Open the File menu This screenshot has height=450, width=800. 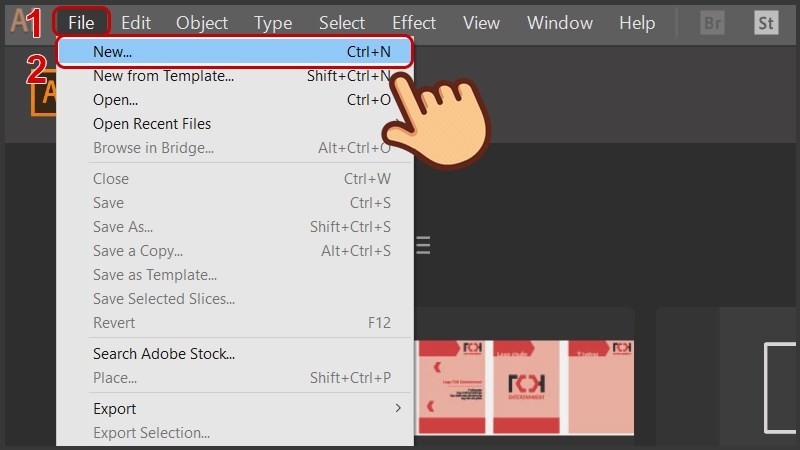click(x=81, y=22)
